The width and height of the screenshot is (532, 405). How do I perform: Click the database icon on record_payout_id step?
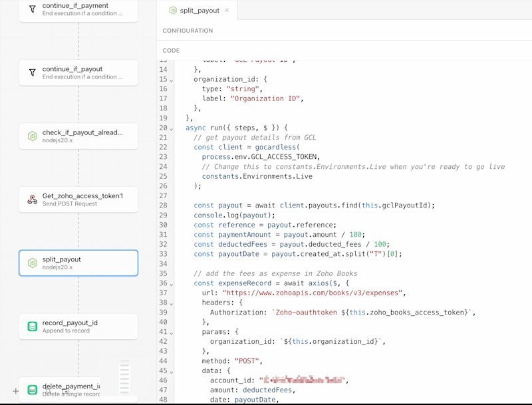32,327
